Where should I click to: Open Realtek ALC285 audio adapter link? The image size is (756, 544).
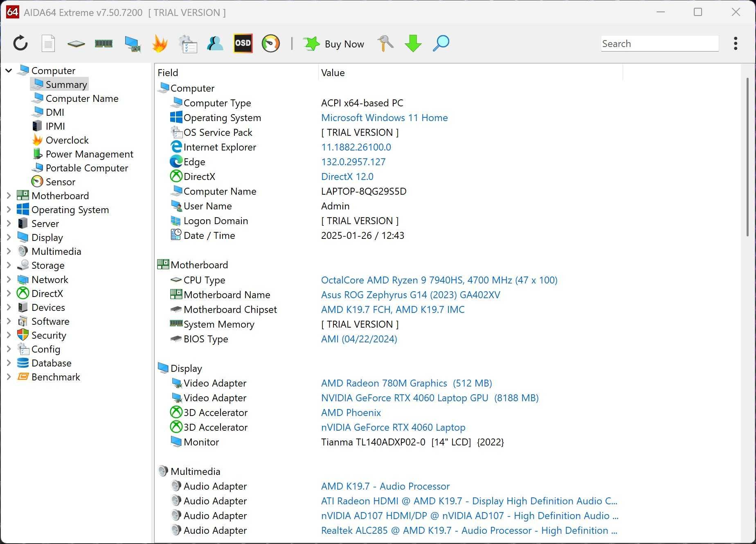click(x=469, y=531)
